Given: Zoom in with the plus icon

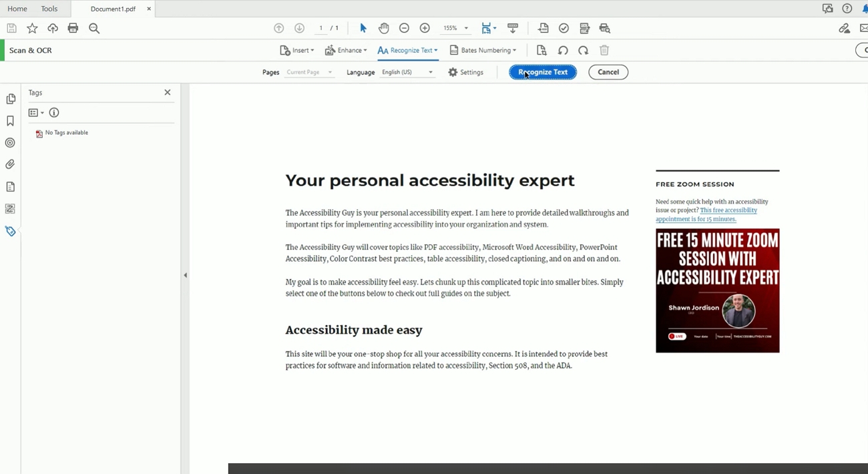Looking at the screenshot, I should click(425, 28).
